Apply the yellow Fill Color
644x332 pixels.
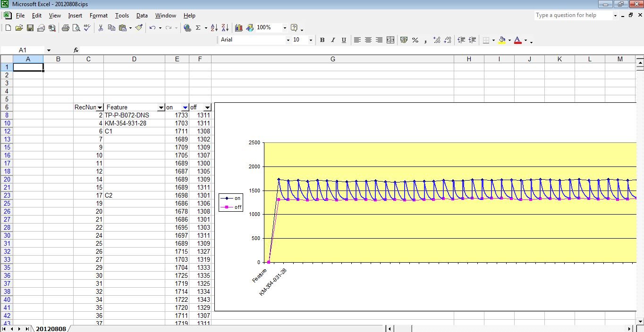point(502,40)
